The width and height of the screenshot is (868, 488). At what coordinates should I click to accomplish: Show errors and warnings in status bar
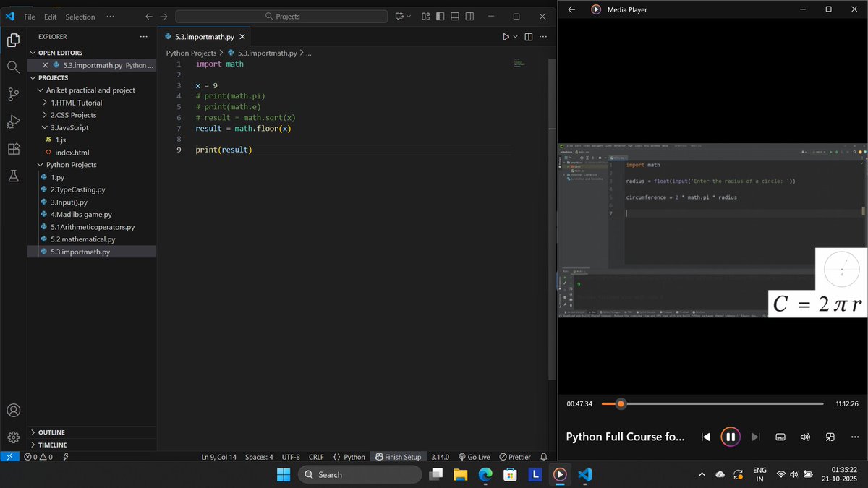click(38, 457)
